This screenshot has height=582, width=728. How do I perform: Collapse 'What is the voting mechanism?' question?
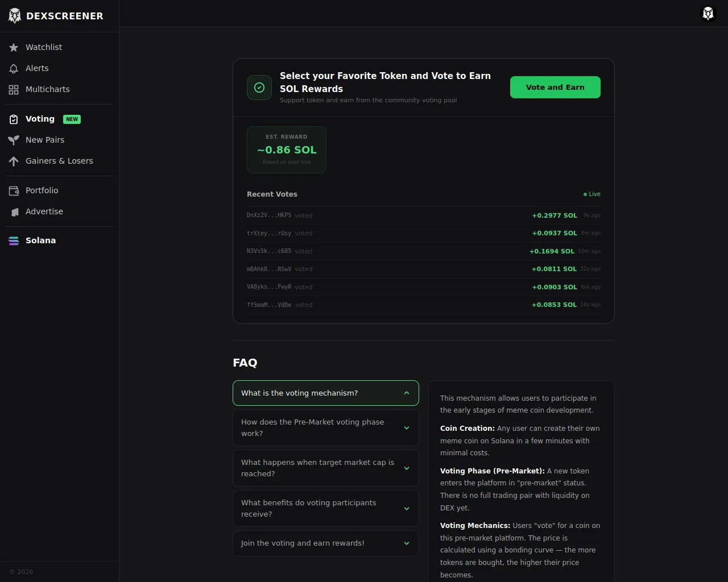pos(326,393)
